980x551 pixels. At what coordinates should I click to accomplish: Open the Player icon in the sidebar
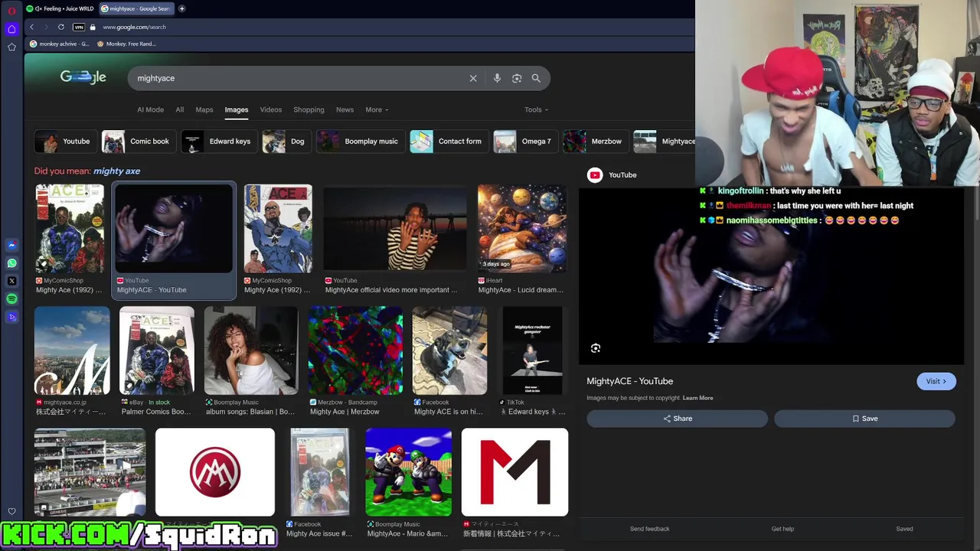11,317
